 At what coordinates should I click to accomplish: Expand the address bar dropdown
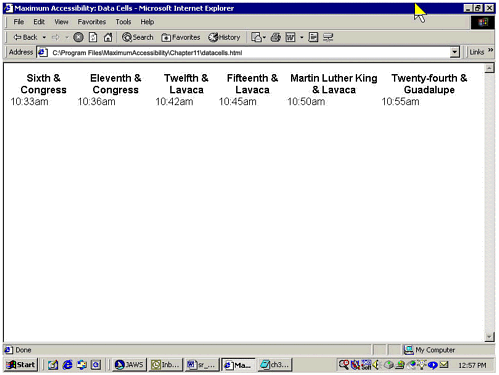click(455, 52)
